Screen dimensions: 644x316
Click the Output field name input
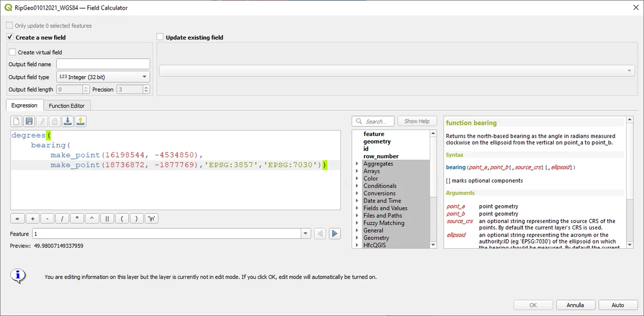[x=103, y=64]
